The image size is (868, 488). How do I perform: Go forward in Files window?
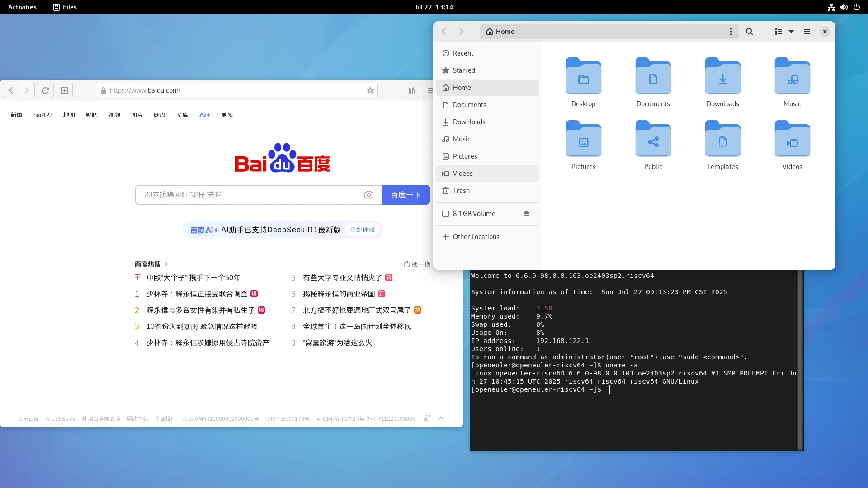click(x=461, y=32)
